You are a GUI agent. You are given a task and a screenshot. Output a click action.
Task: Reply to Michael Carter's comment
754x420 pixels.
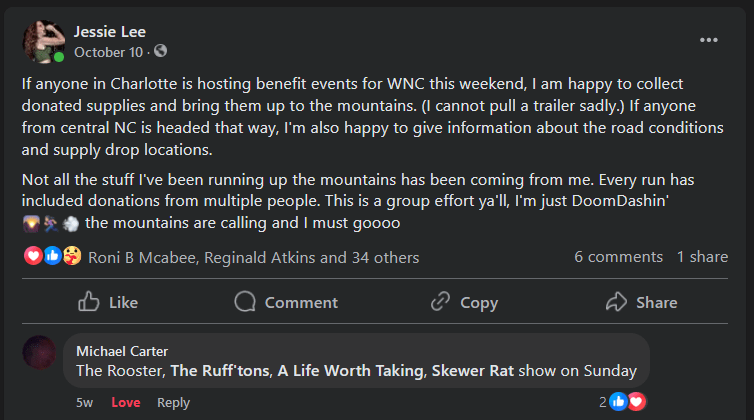173,402
